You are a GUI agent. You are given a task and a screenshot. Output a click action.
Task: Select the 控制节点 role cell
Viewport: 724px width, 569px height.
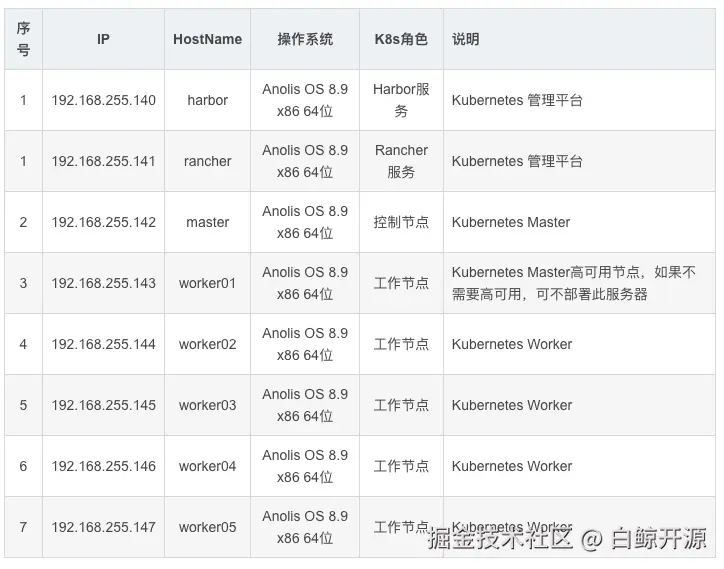tap(401, 222)
